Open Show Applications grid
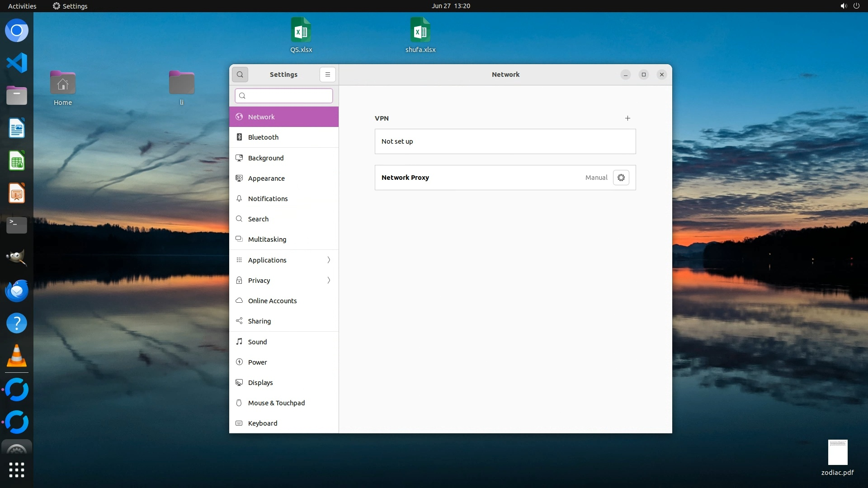Screen dimensions: 868x488 coord(17,470)
